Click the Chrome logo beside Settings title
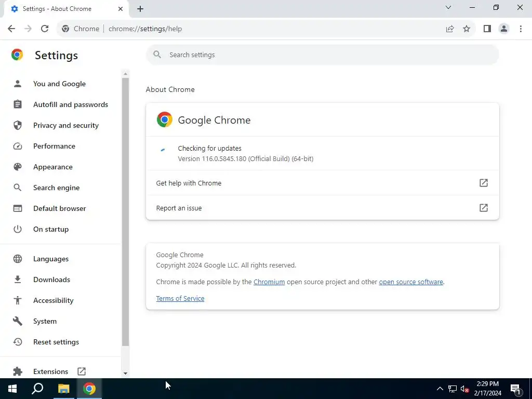This screenshot has height=399, width=532. click(x=17, y=55)
